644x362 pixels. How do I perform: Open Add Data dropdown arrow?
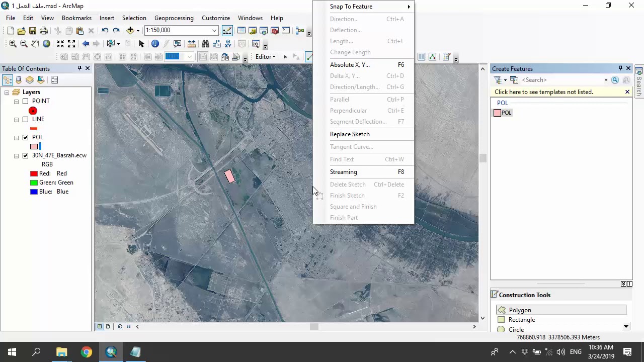(x=138, y=31)
